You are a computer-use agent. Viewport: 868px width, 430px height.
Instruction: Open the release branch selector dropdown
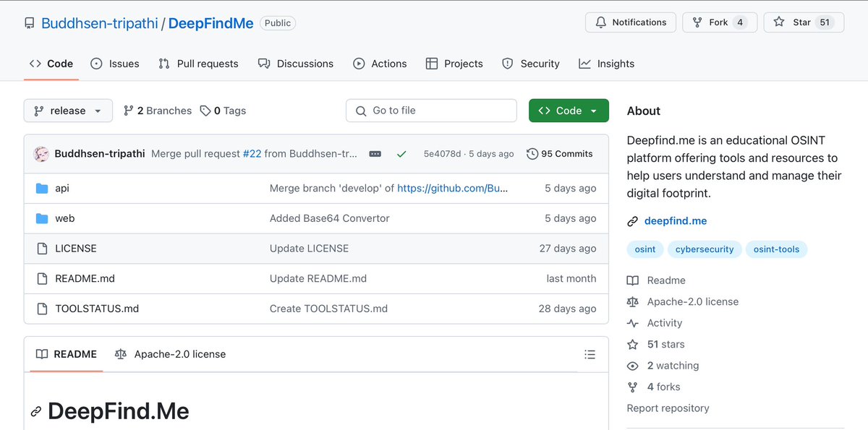click(x=68, y=111)
